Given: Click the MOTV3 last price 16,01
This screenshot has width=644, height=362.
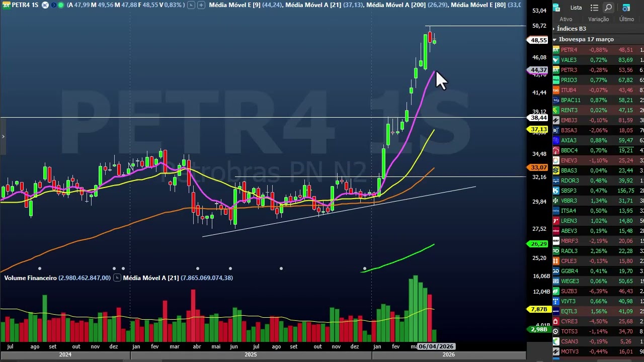Looking at the screenshot, I should tap(626, 351).
